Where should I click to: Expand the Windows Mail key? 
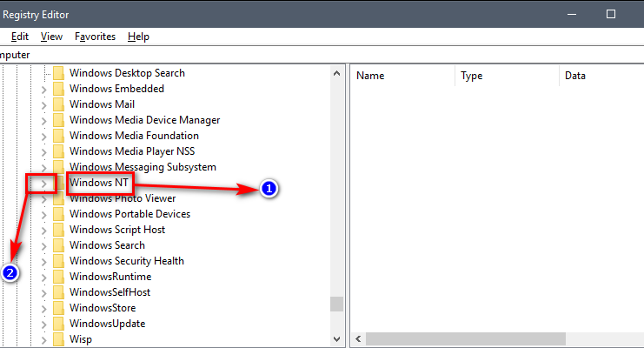click(44, 105)
